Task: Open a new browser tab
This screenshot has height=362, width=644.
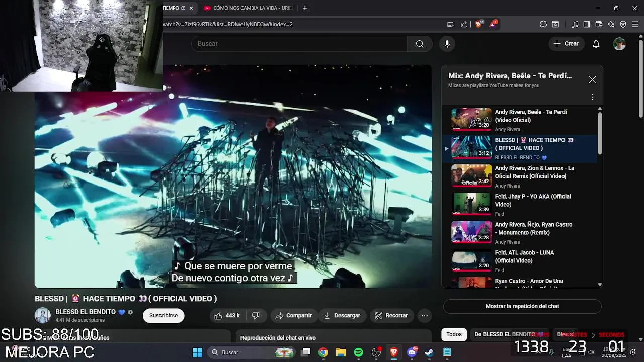Action: coord(305,8)
